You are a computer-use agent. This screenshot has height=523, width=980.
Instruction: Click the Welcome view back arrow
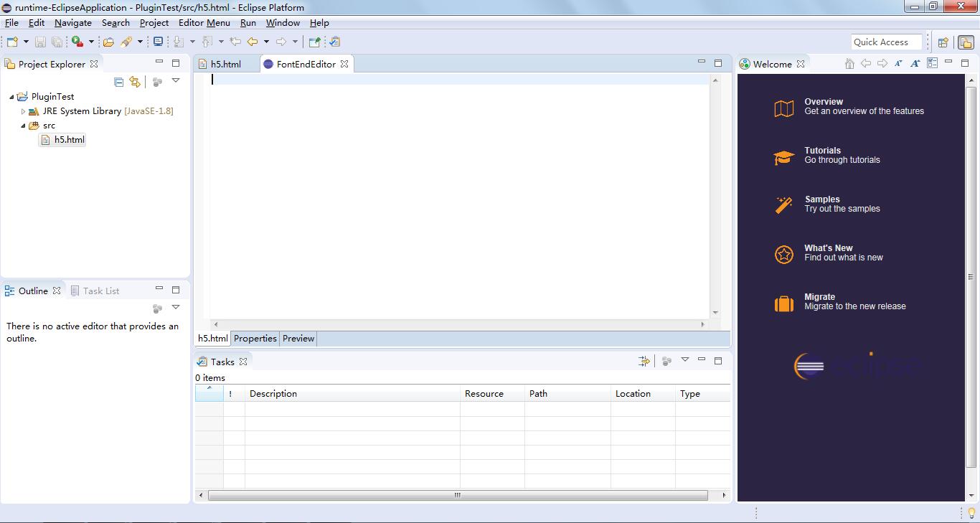coord(866,63)
